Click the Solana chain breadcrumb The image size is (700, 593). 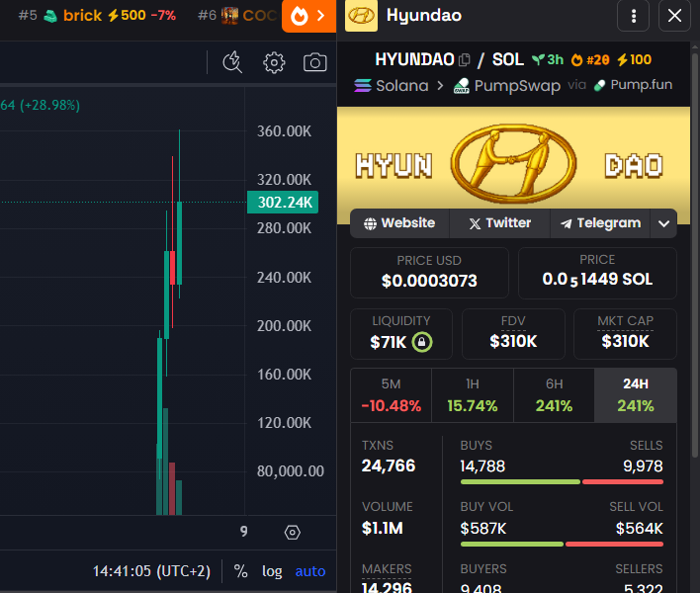(392, 85)
